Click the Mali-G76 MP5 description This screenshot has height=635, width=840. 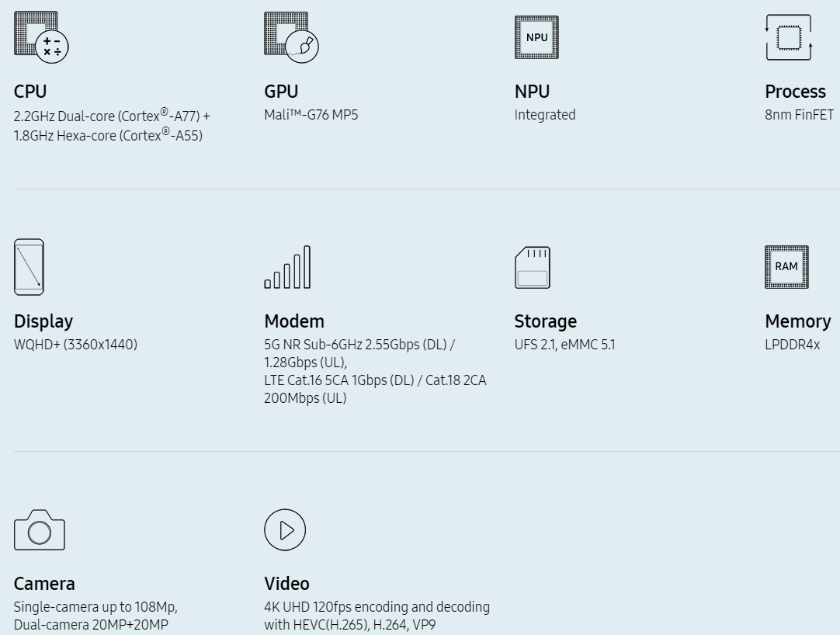point(311,115)
